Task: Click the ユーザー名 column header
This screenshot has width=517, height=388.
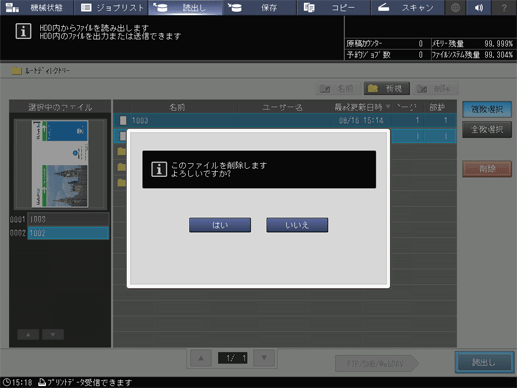Action: (x=283, y=107)
